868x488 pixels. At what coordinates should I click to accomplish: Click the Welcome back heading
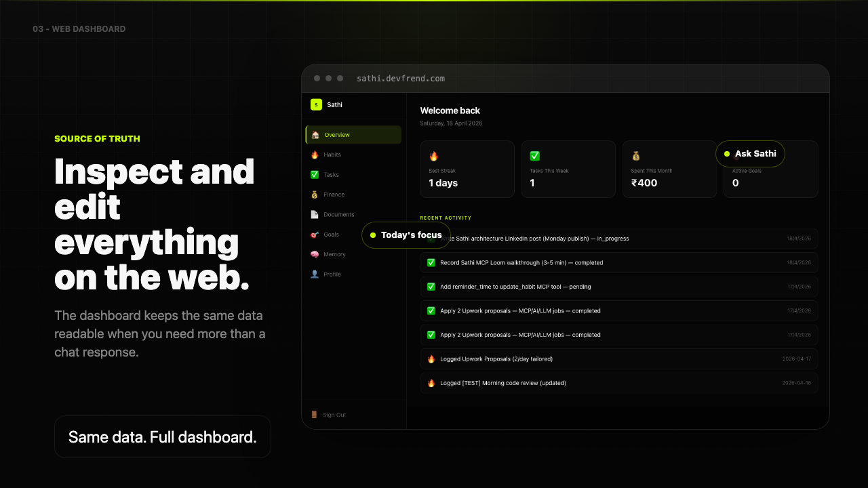(x=450, y=110)
